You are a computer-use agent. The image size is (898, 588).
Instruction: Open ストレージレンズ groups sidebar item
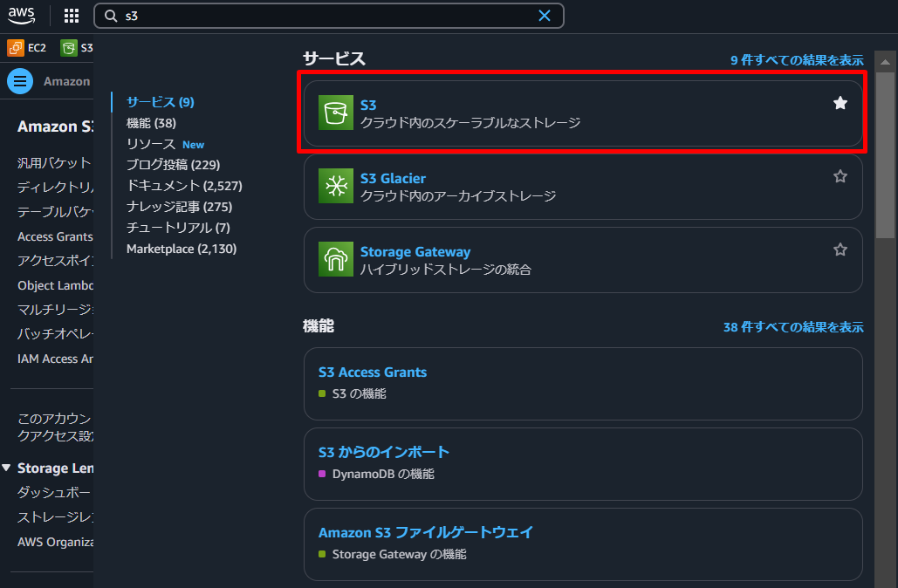pyautogui.click(x=55, y=517)
